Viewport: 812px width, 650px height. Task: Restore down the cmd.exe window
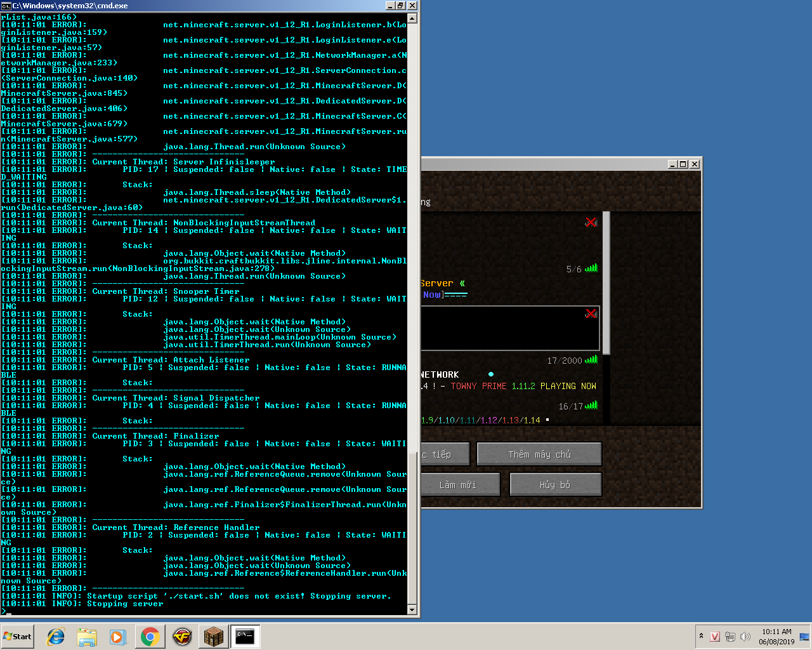pos(401,6)
